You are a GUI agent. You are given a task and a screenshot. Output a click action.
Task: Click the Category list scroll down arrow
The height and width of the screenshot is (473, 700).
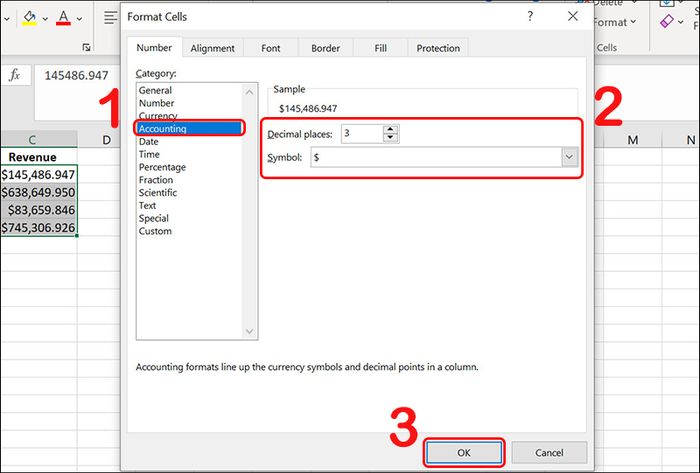pyautogui.click(x=250, y=331)
